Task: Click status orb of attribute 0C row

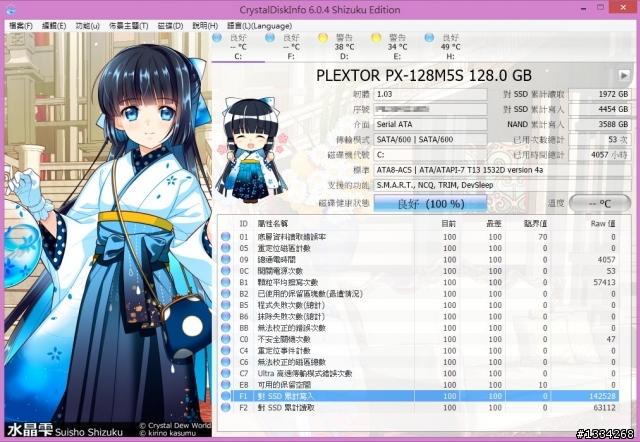Action: [225, 271]
